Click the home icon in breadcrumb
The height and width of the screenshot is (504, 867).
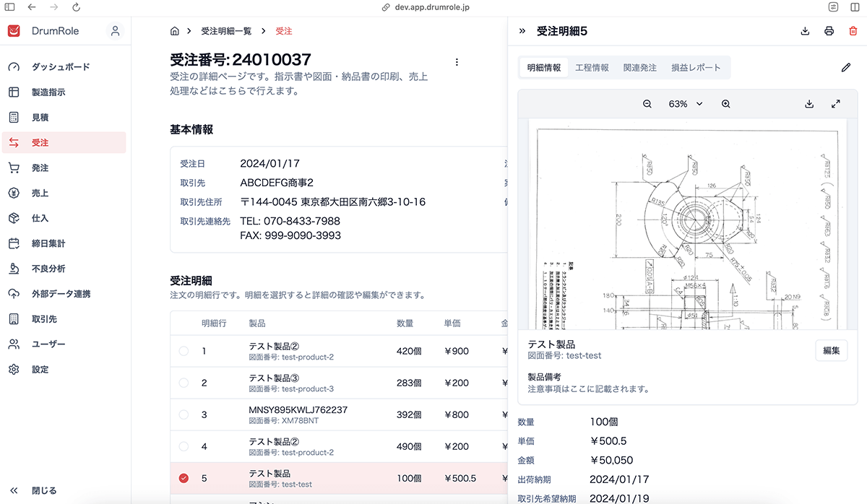pos(174,31)
